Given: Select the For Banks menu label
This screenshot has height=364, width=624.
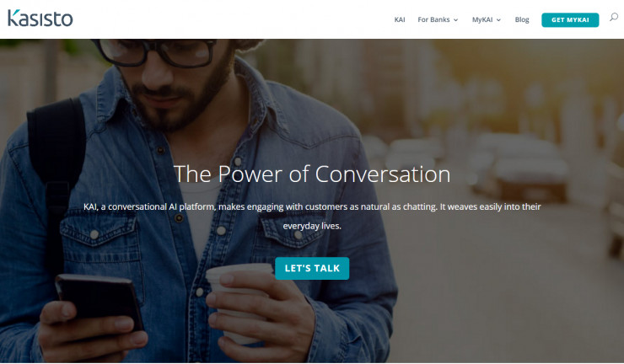Looking at the screenshot, I should pyautogui.click(x=433, y=19).
